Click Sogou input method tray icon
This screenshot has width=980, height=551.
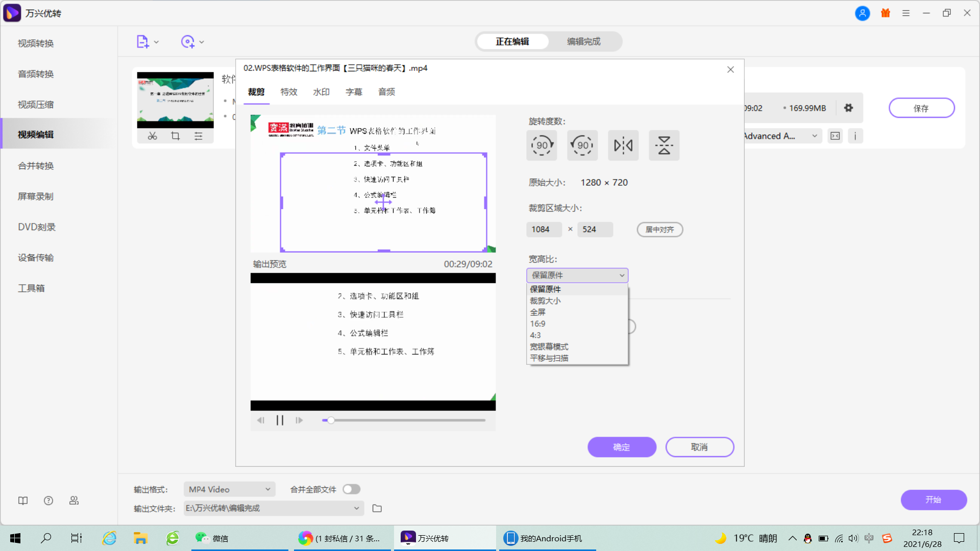pos(887,538)
